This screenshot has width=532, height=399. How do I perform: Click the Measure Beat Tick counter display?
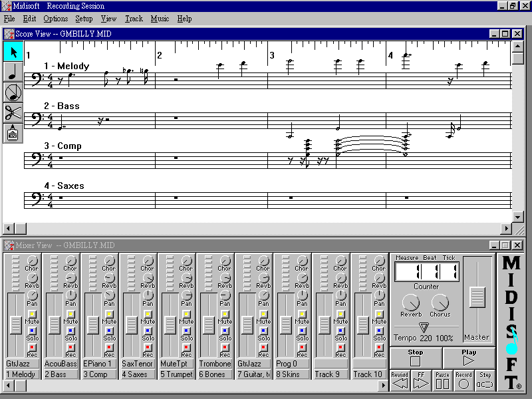(426, 271)
